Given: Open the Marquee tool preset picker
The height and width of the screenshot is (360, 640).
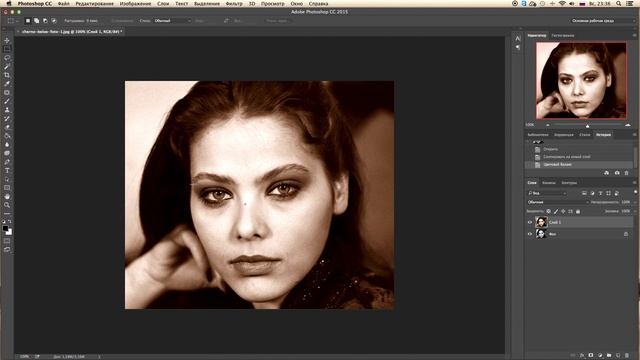Looking at the screenshot, I should 13,21.
